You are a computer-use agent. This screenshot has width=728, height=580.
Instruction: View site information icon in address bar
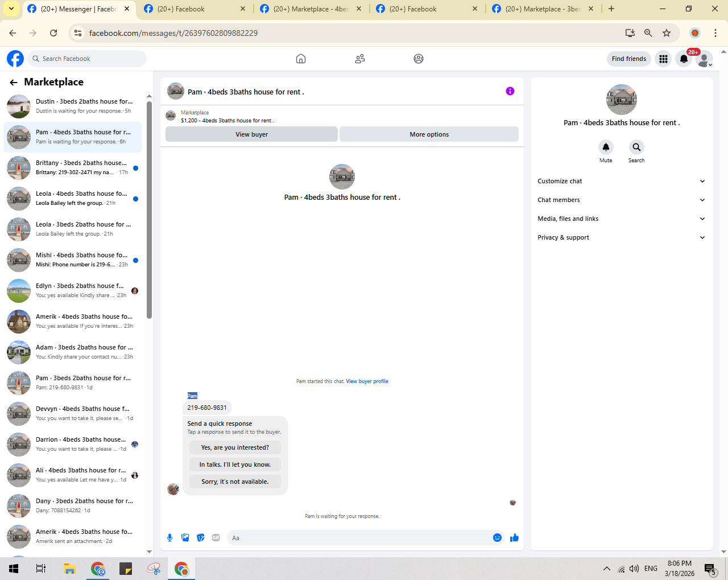pos(78,33)
